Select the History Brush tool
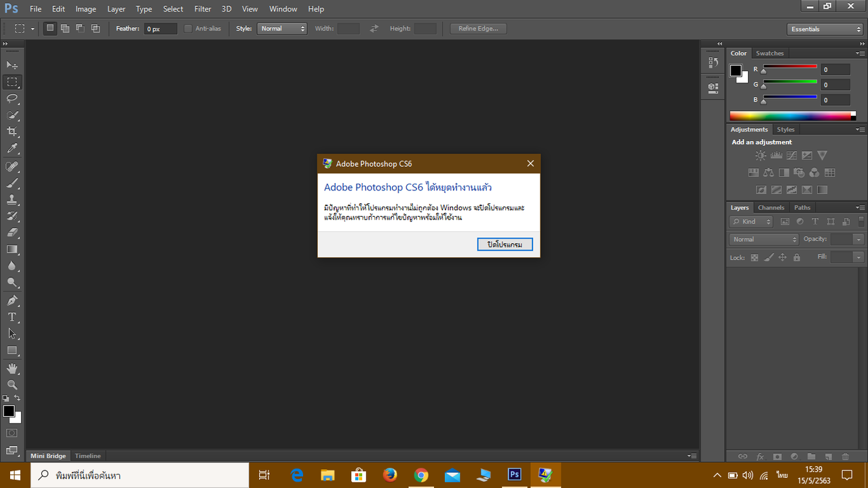The height and width of the screenshot is (488, 868). tap(12, 216)
